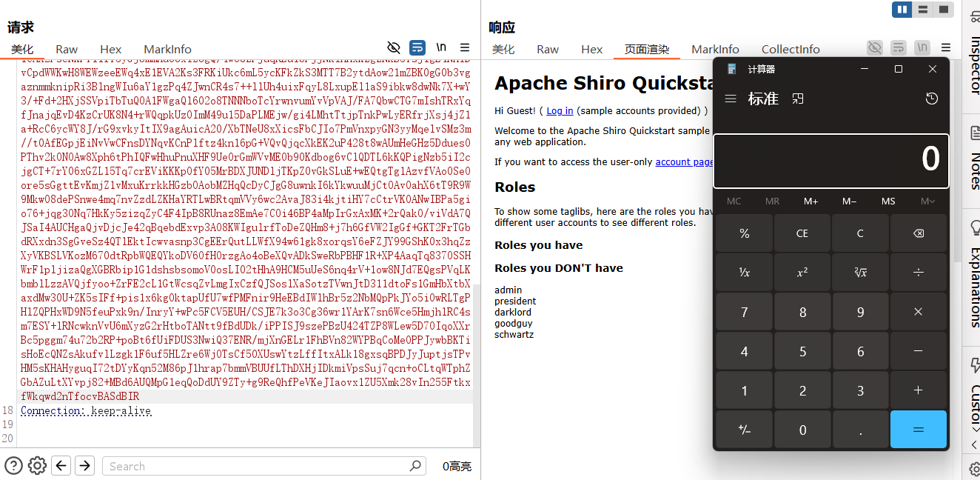
Task: Follow the 'Log in' link in rendered page
Action: [x=560, y=111]
